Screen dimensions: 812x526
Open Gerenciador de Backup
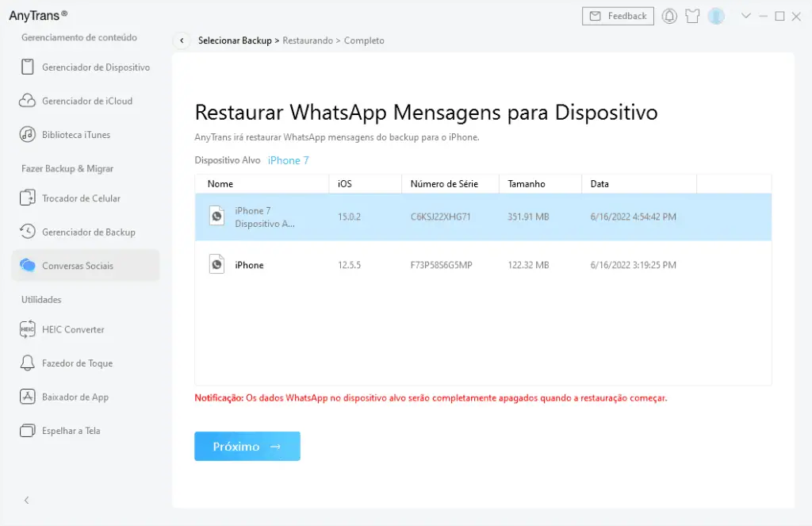coord(89,231)
